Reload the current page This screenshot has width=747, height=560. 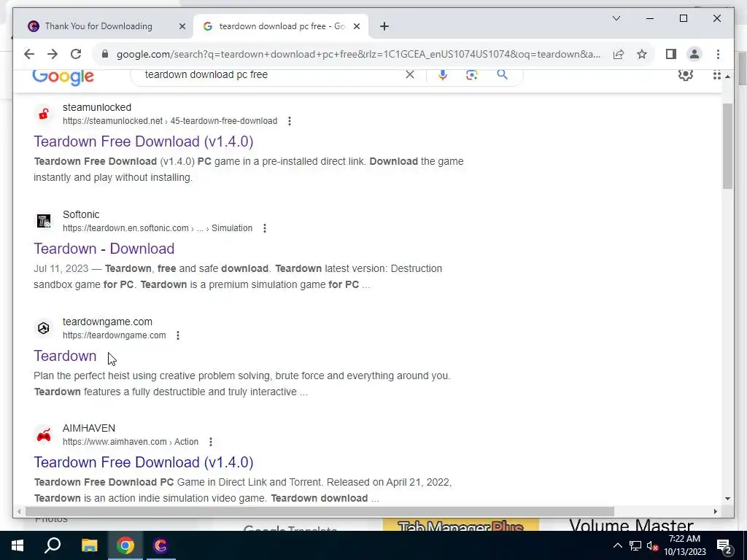76,54
